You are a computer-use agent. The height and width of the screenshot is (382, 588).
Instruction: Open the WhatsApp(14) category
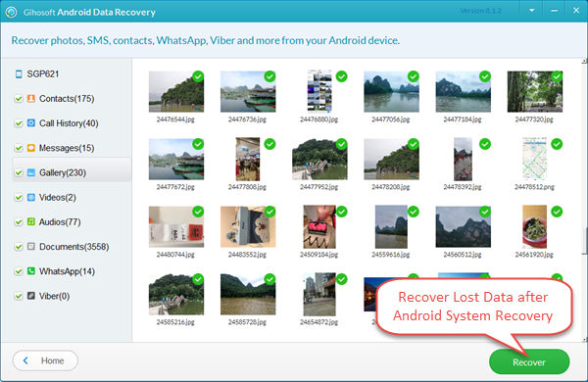coord(67,271)
